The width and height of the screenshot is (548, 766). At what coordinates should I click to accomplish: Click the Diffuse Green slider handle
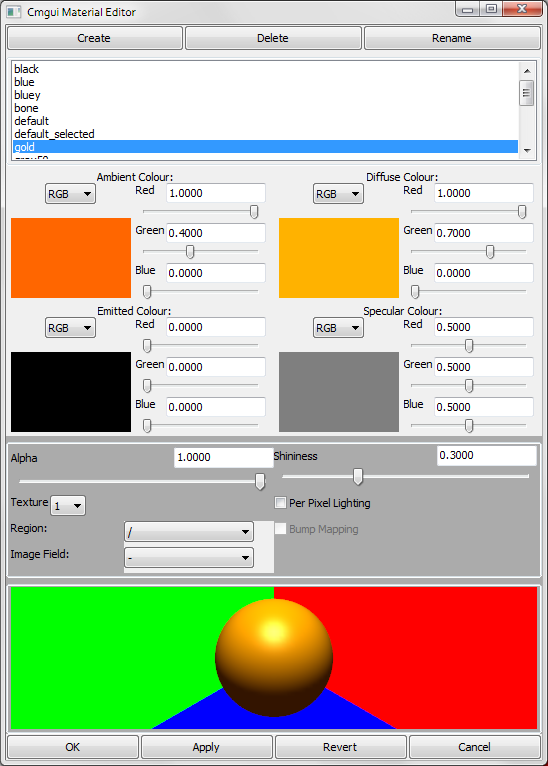coord(490,252)
